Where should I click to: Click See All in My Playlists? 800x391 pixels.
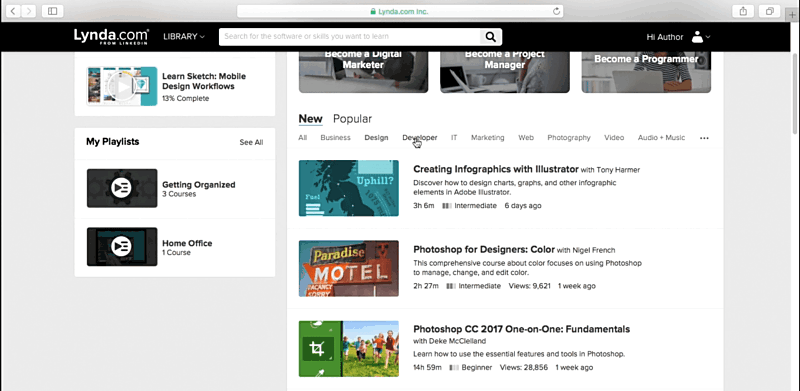[251, 142]
